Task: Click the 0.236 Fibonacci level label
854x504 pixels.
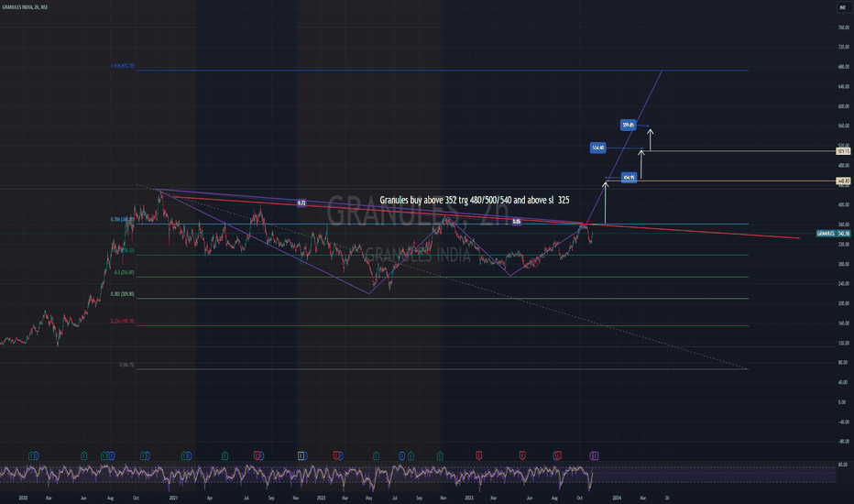Action: click(123, 322)
